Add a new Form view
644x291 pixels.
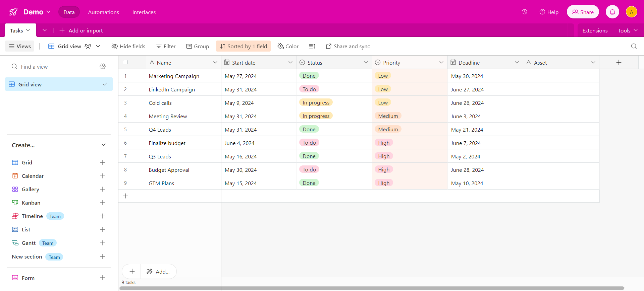click(103, 278)
